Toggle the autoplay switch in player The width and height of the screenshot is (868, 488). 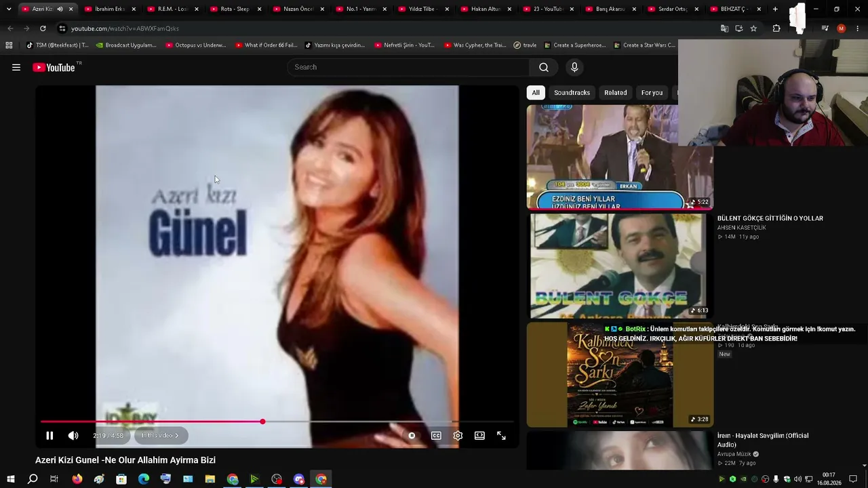coord(412,436)
